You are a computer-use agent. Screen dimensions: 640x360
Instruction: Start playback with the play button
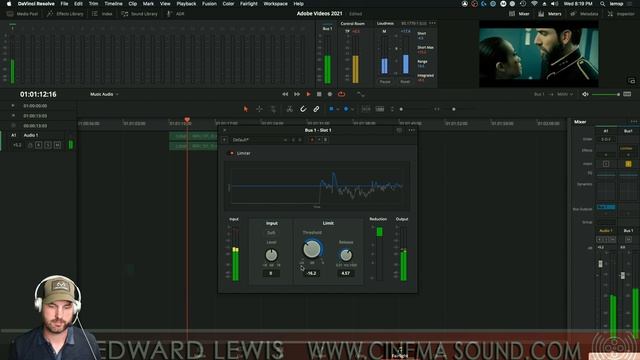pyautogui.click(x=309, y=94)
